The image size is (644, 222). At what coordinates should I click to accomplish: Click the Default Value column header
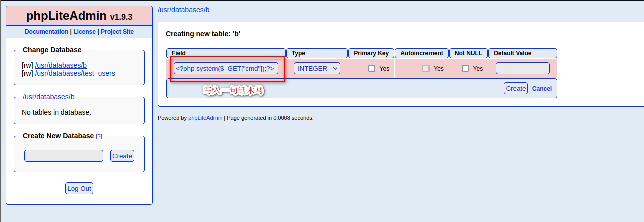pyautogui.click(x=523, y=53)
